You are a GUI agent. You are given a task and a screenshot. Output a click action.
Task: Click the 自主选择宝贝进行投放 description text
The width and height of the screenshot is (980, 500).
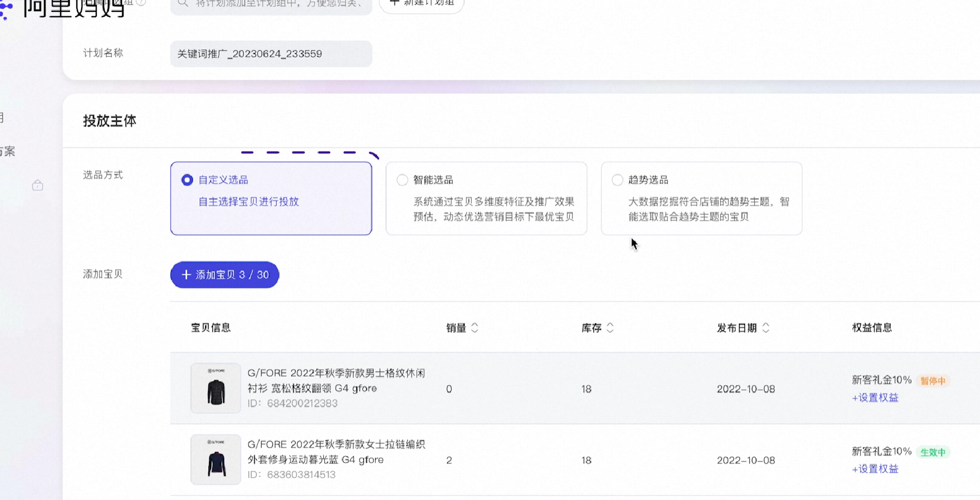[249, 202]
